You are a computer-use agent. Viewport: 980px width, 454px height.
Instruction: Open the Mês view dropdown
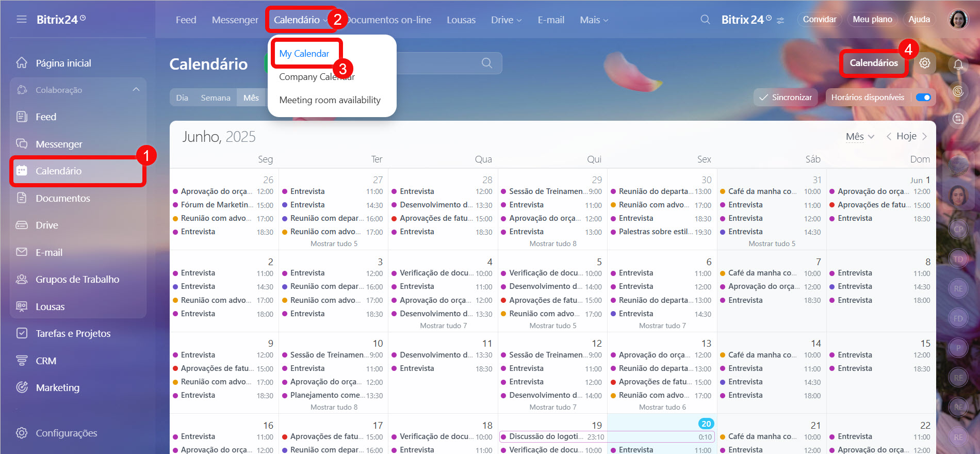(860, 136)
